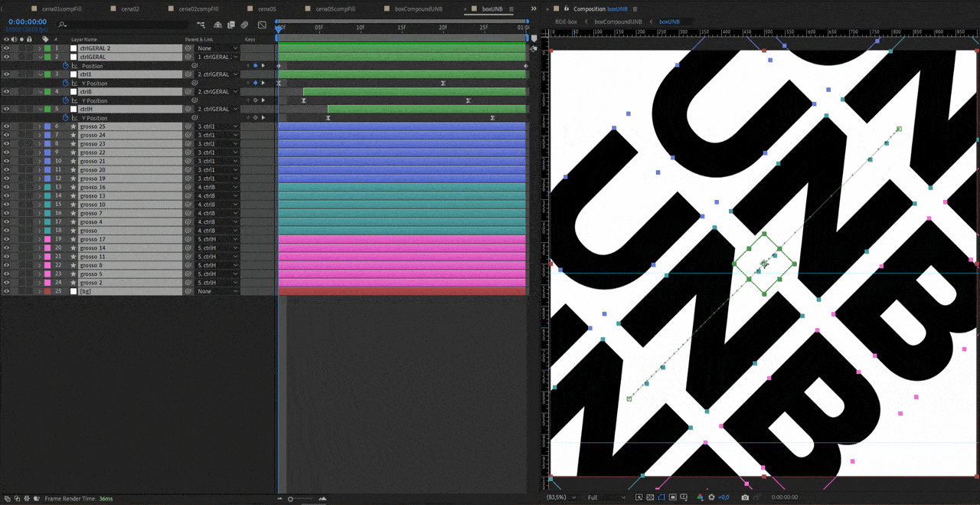980x505 pixels.
Task: Toggle Layer Switches pane at timeline bottom-left
Action: point(7,498)
